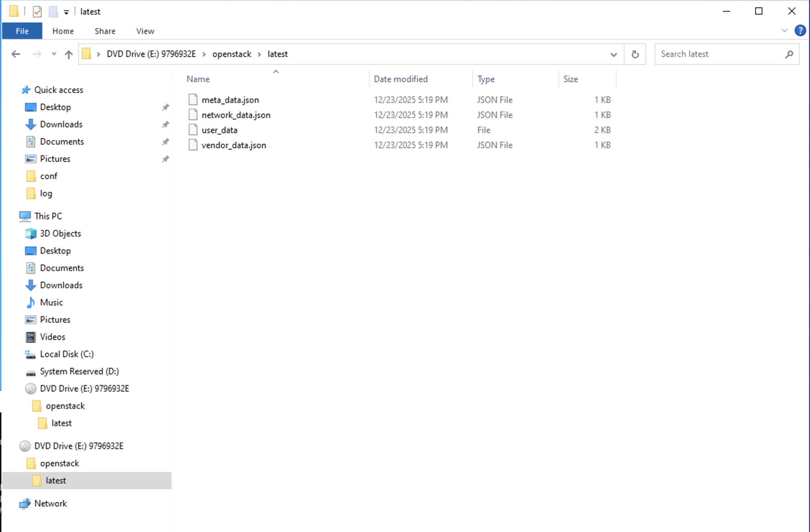Open Desktop under This PC
The width and height of the screenshot is (810, 532).
(x=56, y=251)
